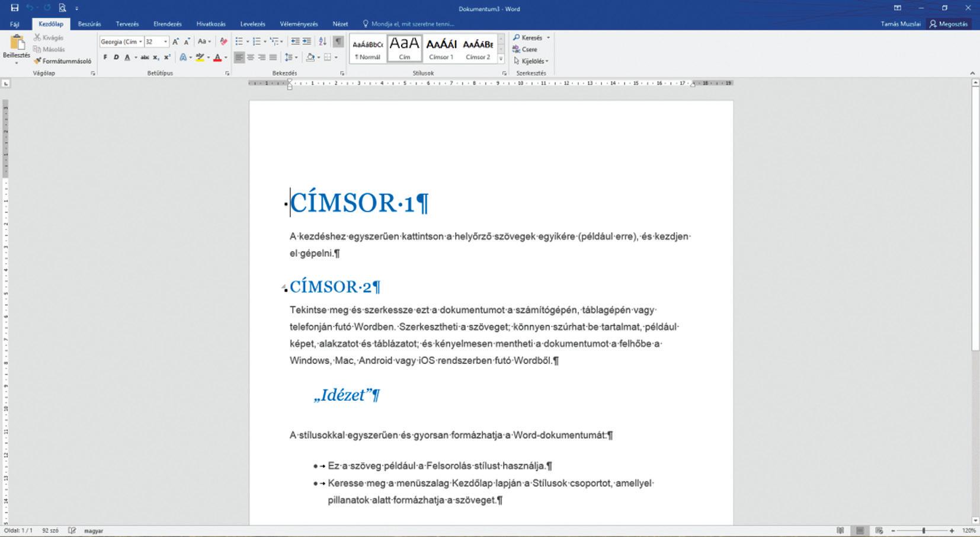Click the read mode view icon
Image resolution: width=980 pixels, height=537 pixels.
(x=840, y=530)
